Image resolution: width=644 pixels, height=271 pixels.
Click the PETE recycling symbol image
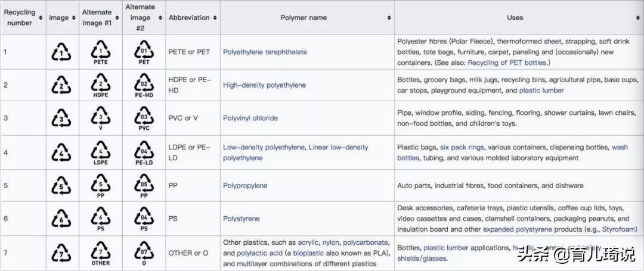(x=101, y=52)
